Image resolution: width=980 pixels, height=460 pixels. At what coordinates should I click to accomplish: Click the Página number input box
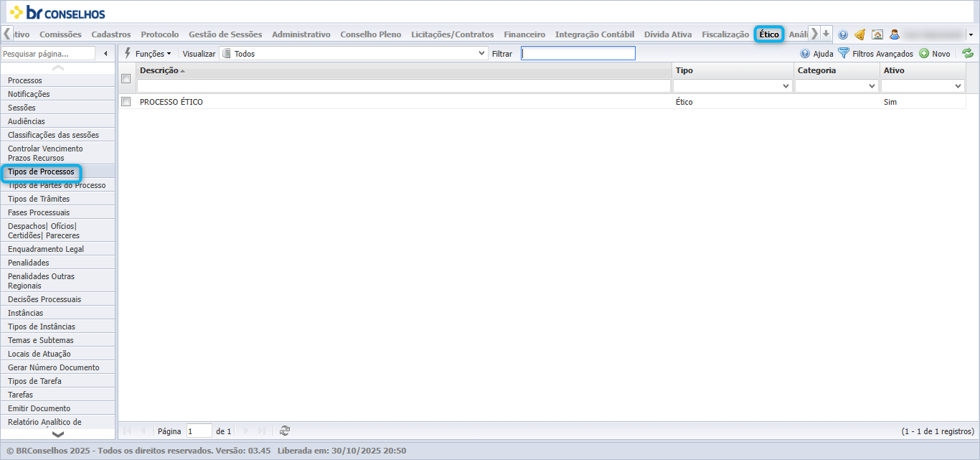(x=199, y=431)
